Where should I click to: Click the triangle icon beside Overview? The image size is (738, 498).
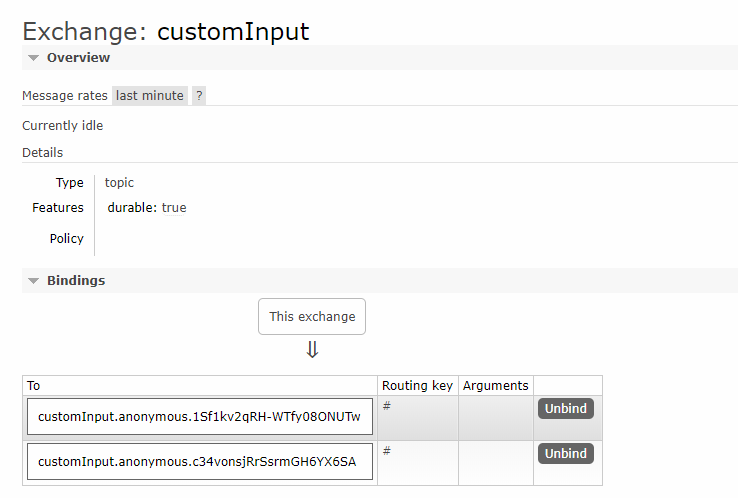click(x=33, y=58)
